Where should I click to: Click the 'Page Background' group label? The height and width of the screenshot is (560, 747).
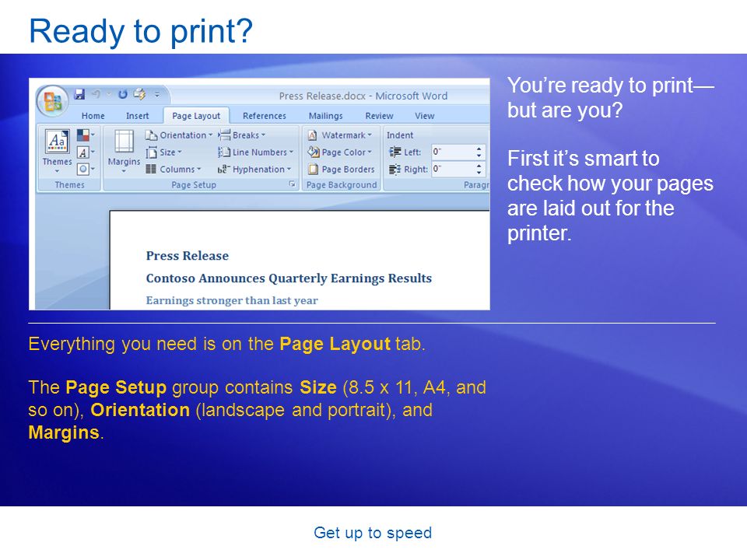point(341,185)
